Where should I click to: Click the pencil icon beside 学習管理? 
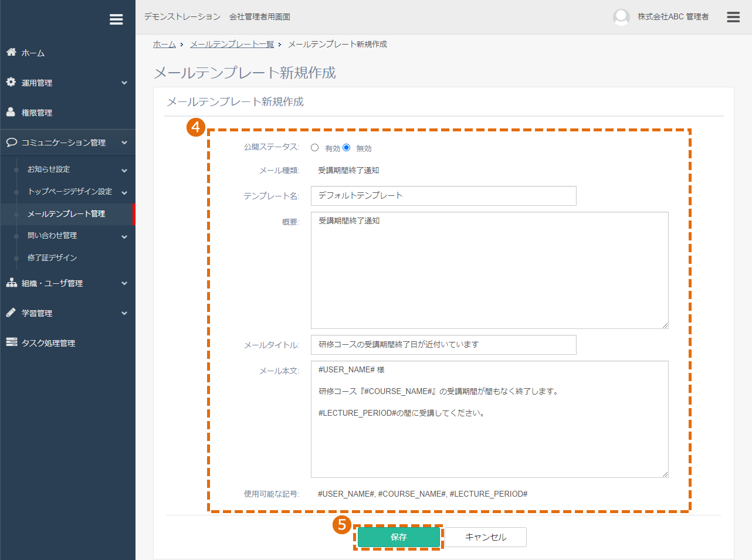tap(11, 313)
